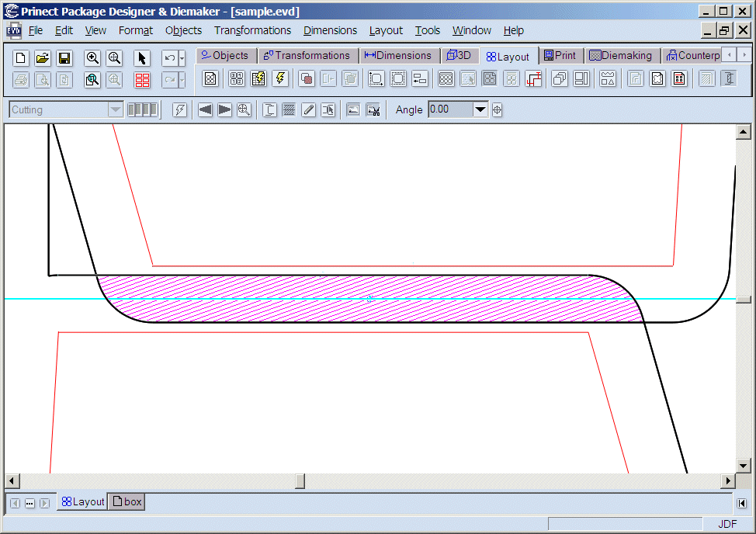Image resolution: width=756 pixels, height=534 pixels.
Task: Click the Angle value field
Action: 450,109
